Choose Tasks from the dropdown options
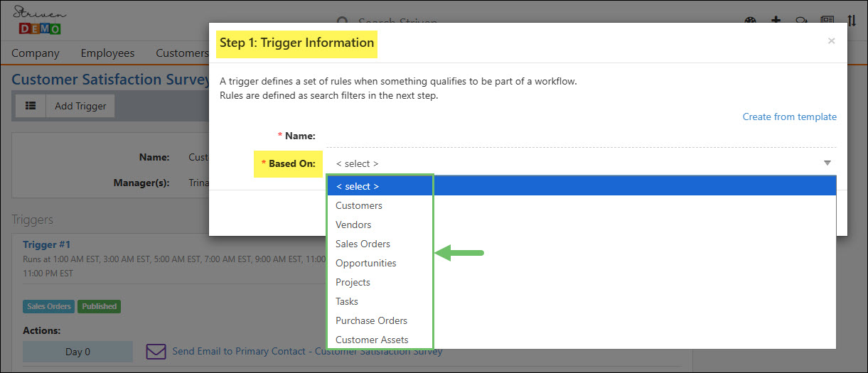The width and height of the screenshot is (868, 373). (x=581, y=301)
